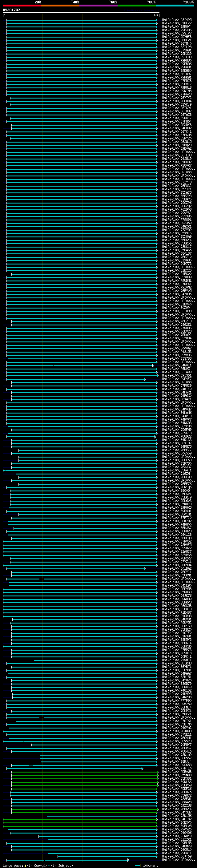Select the UniRef100_P62908 label
Screen dimensions: 197x868
coord(177,210)
